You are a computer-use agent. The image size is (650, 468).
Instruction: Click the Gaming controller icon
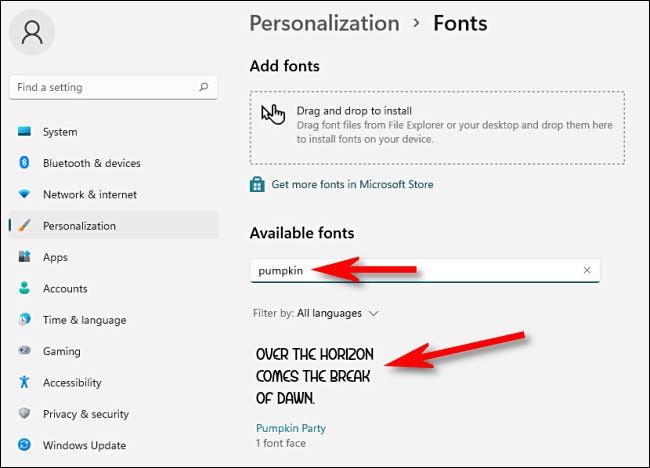(x=24, y=351)
